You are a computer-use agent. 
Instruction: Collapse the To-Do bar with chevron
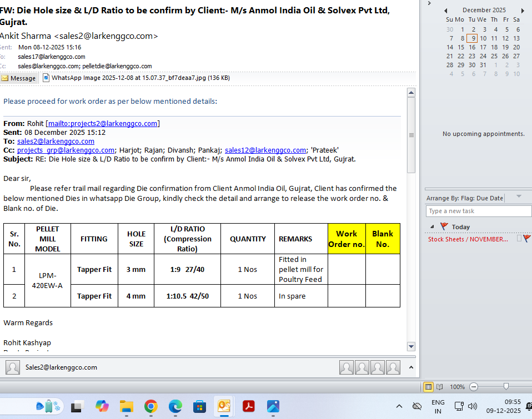(429, 3)
